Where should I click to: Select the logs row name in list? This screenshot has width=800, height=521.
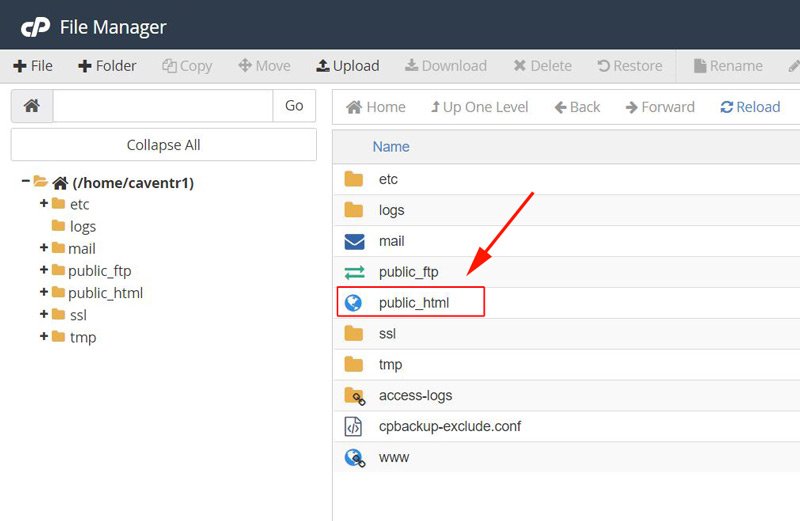tap(391, 210)
